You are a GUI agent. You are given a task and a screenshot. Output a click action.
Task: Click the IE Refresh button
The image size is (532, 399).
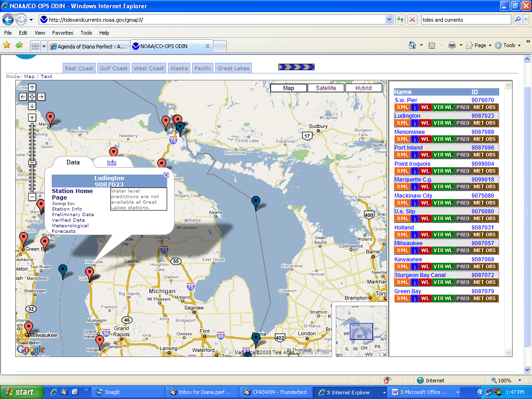400,20
